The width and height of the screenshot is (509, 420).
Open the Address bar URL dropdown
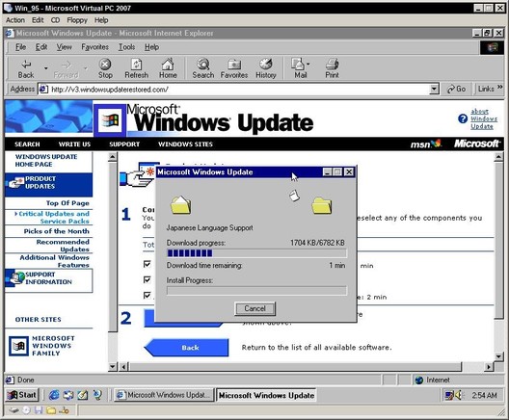[x=434, y=89]
